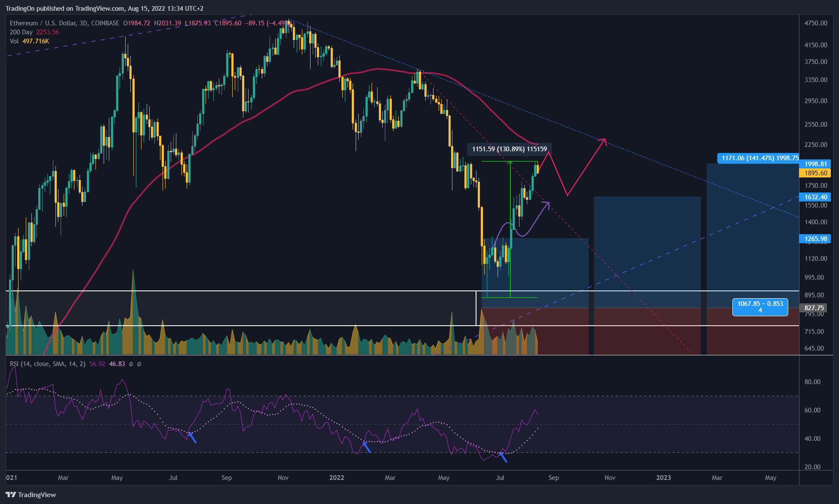Select the 200 Day moving average legend

[21, 32]
